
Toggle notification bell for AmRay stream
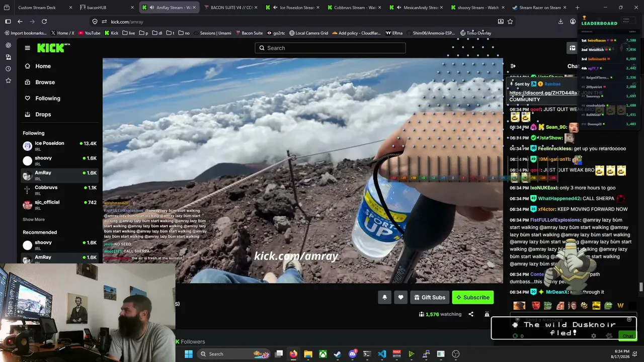tap(384, 297)
